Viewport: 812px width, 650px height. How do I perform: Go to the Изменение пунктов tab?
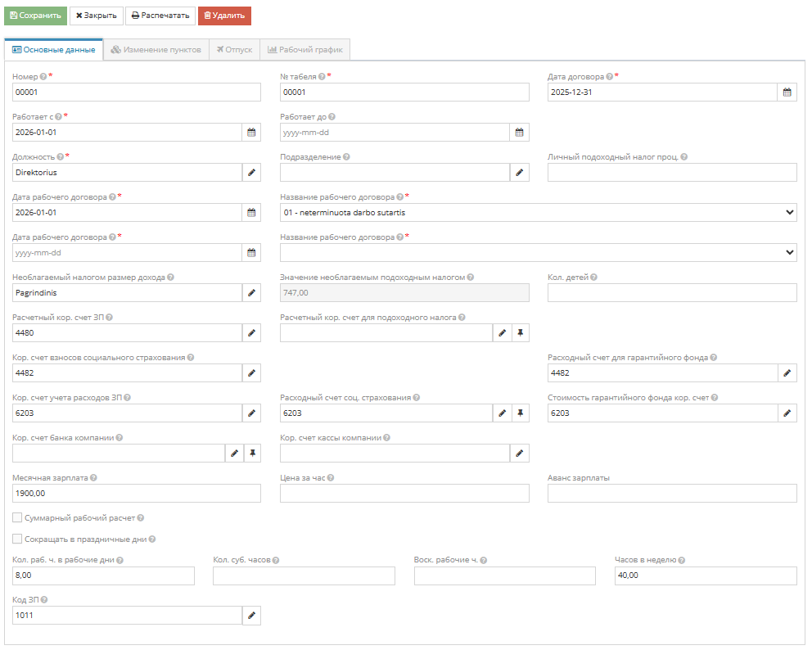coord(156,50)
